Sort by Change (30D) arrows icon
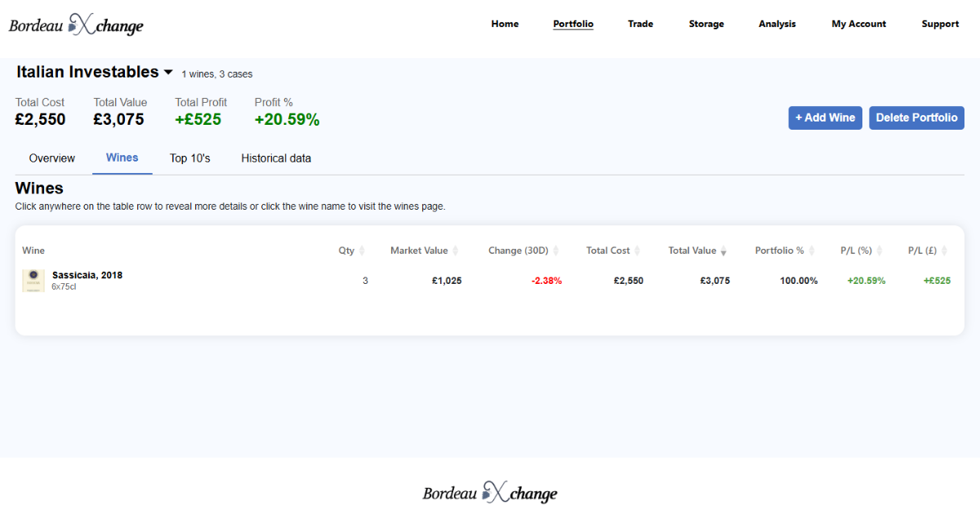Viewport: 980px width, 514px height. click(x=556, y=250)
